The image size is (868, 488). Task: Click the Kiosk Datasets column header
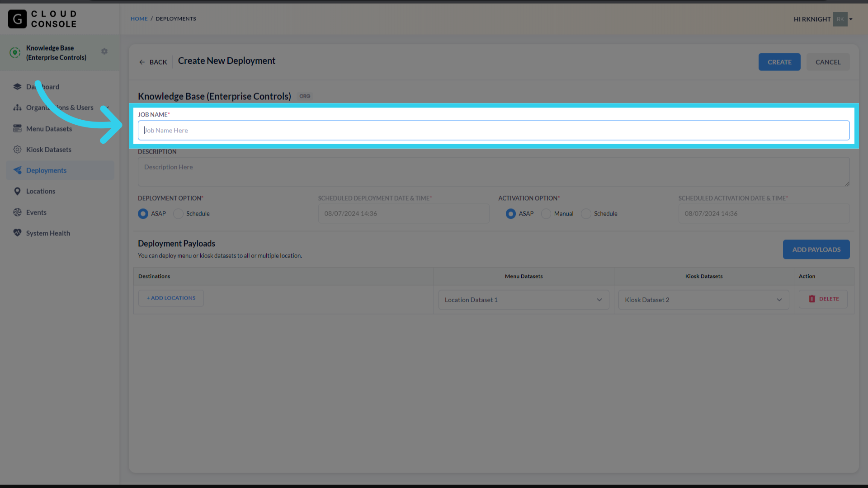click(x=703, y=277)
